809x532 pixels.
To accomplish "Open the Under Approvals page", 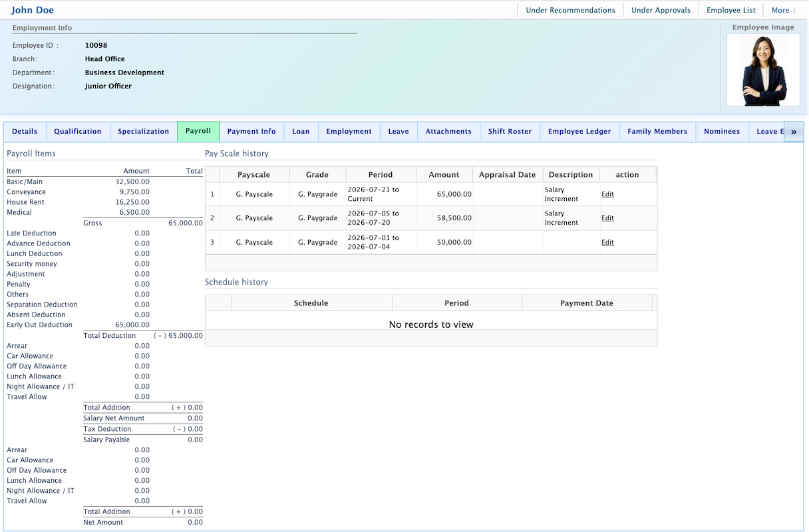I will pos(661,10).
